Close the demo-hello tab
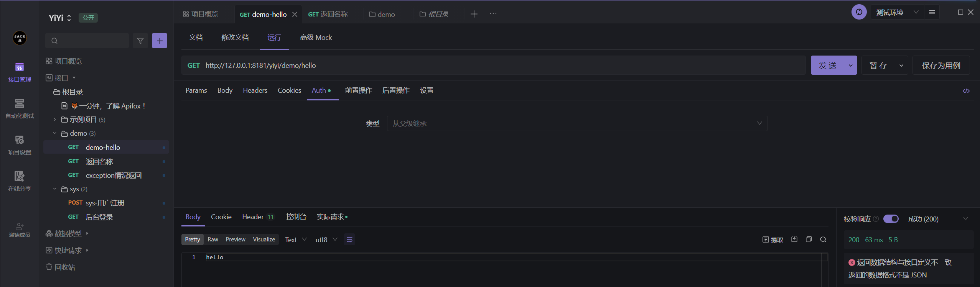Viewport: 980px width, 287px height. click(295, 14)
